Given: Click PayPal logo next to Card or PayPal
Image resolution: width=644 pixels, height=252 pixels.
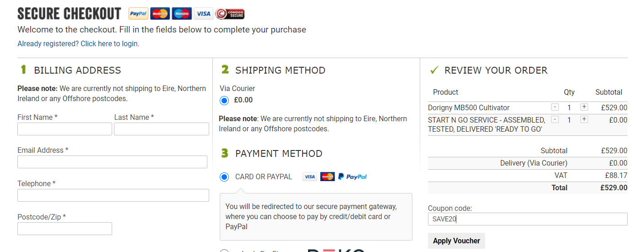Looking at the screenshot, I should pyautogui.click(x=352, y=177).
